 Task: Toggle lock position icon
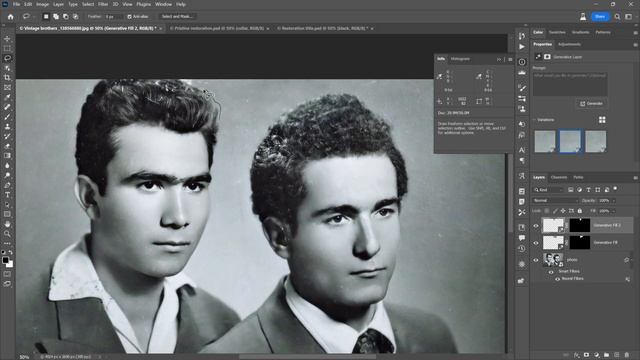click(563, 211)
